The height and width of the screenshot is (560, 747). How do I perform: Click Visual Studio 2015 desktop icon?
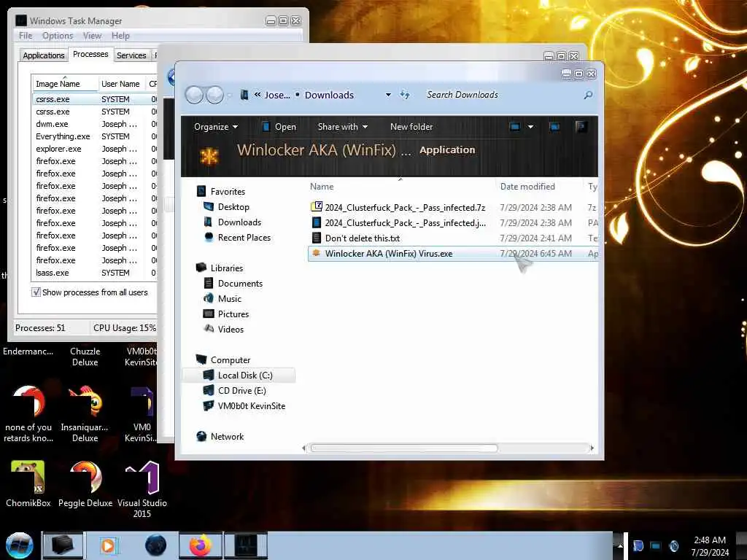coord(142,489)
